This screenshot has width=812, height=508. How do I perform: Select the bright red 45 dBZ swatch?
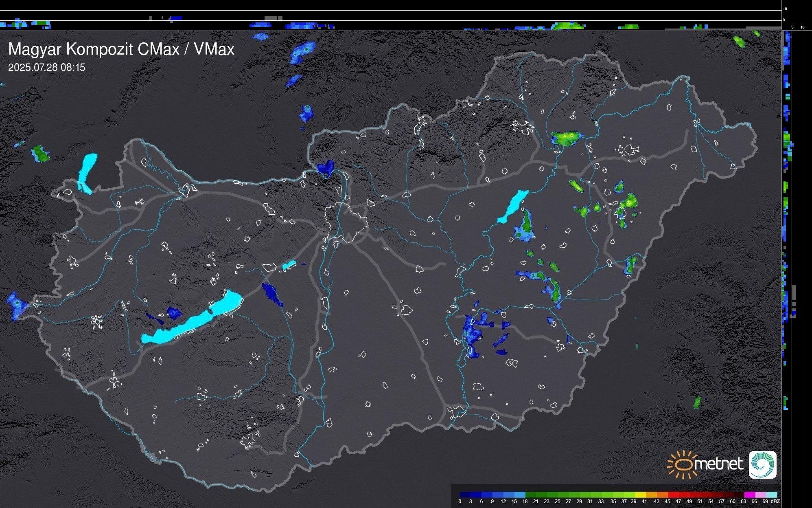[673, 495]
